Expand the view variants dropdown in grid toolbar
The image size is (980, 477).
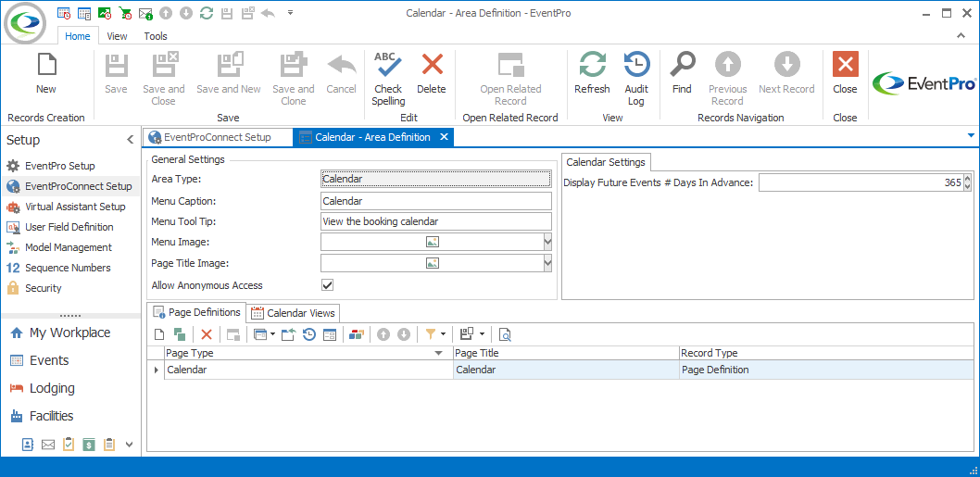pyautogui.click(x=272, y=335)
